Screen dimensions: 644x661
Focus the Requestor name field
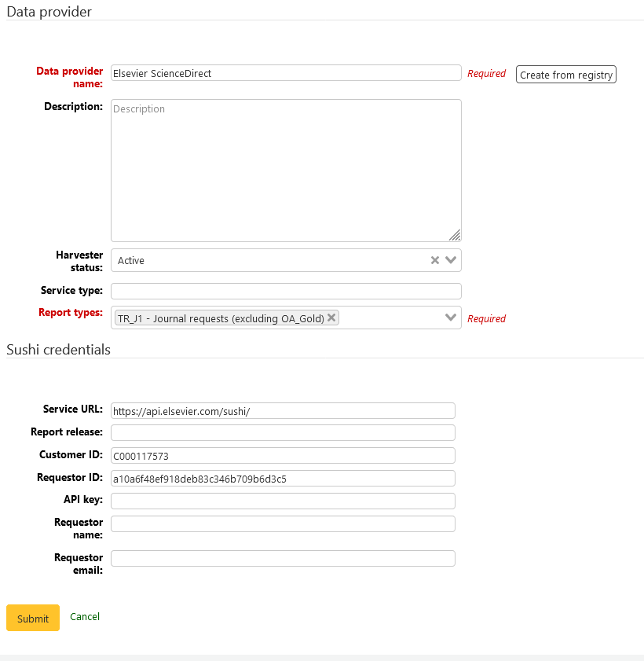283,523
